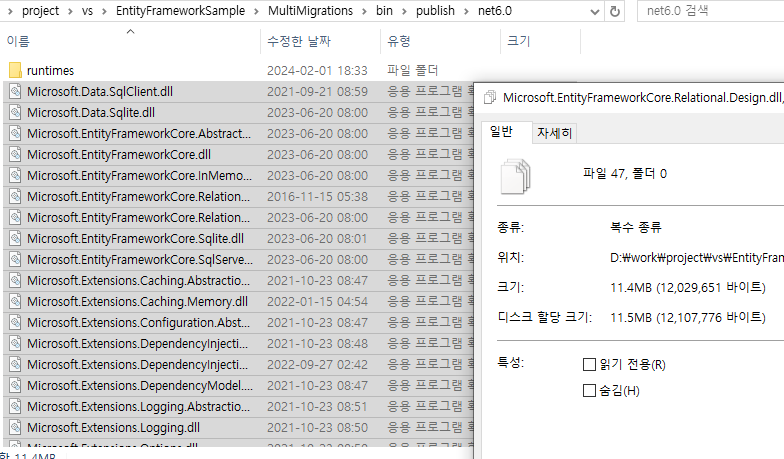Navigate to vs in the breadcrumb

(x=88, y=11)
